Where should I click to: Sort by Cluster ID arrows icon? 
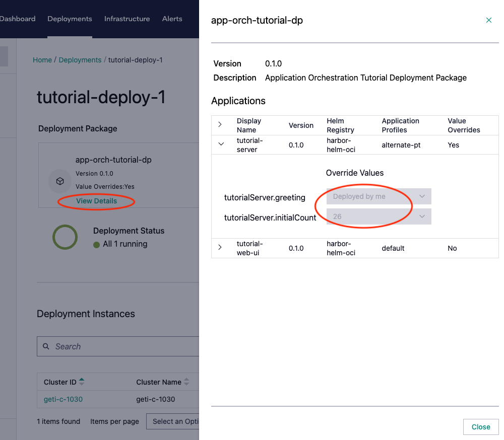[x=82, y=382]
